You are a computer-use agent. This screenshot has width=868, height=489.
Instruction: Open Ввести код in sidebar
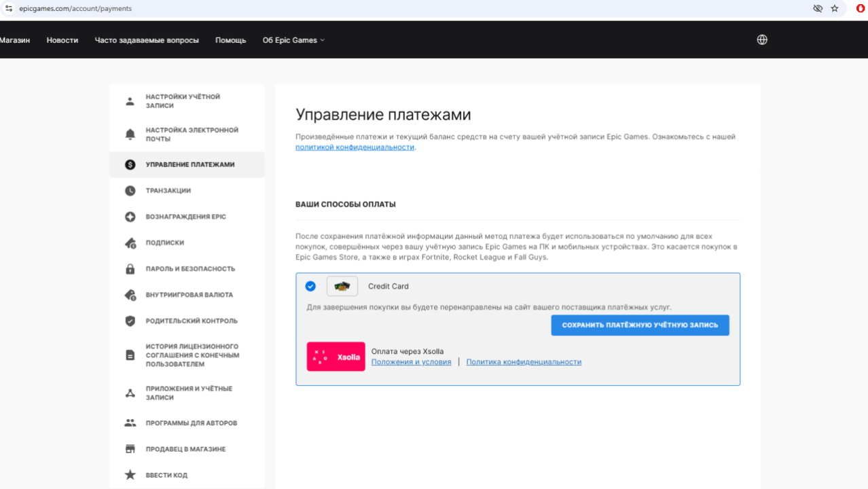(187, 475)
